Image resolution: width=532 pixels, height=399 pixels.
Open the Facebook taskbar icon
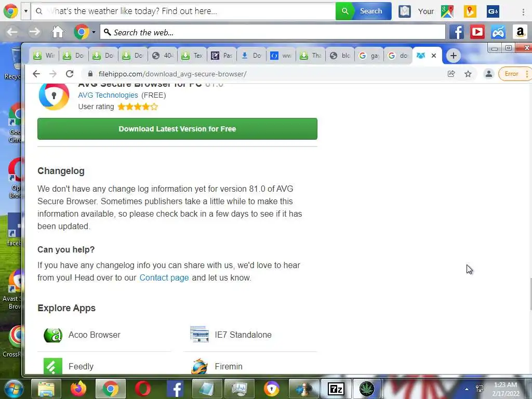175,389
